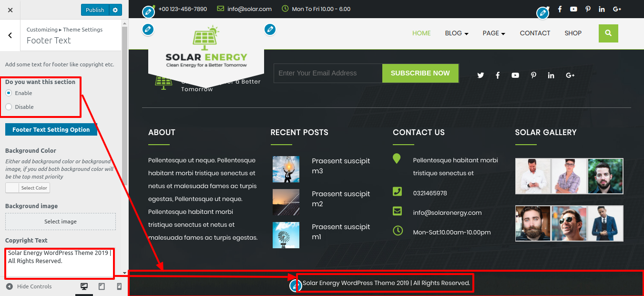Click the Select Color background swatch
The width and height of the screenshot is (644, 296).
coord(28,188)
